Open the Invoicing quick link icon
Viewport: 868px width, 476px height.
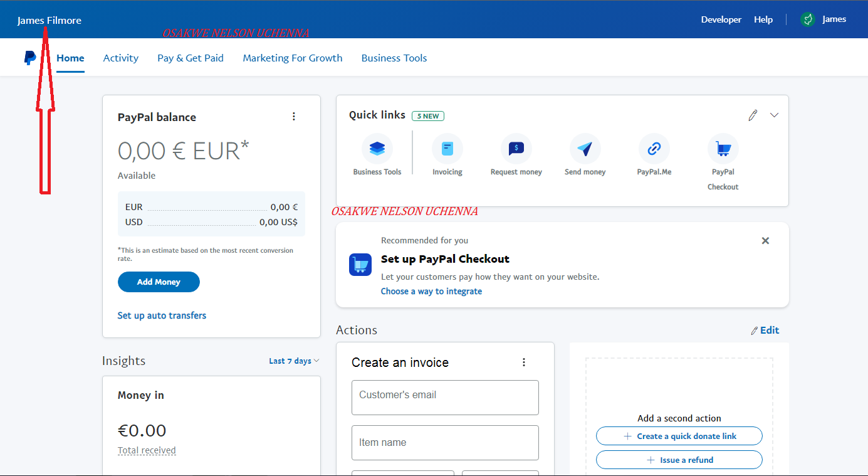447,149
